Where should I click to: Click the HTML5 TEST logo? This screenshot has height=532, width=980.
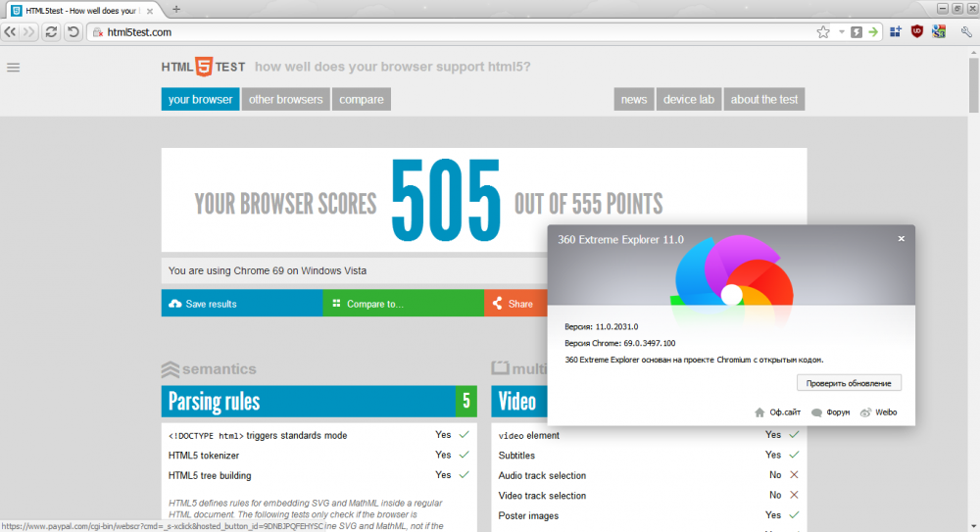(203, 67)
